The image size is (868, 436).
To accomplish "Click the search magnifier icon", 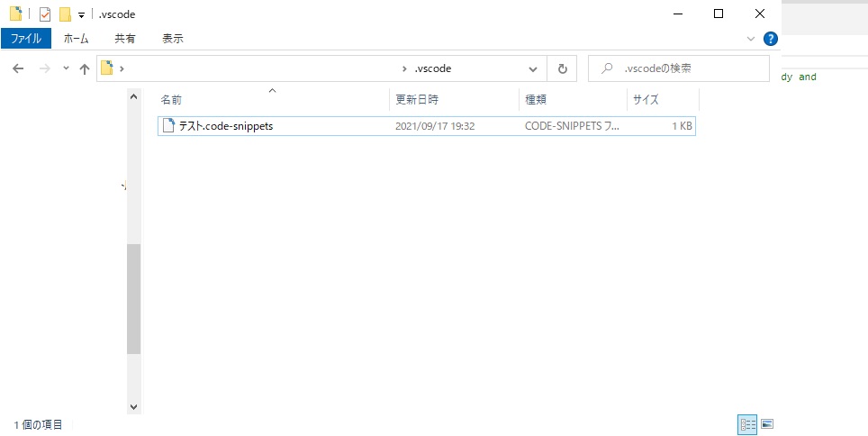I will [607, 68].
